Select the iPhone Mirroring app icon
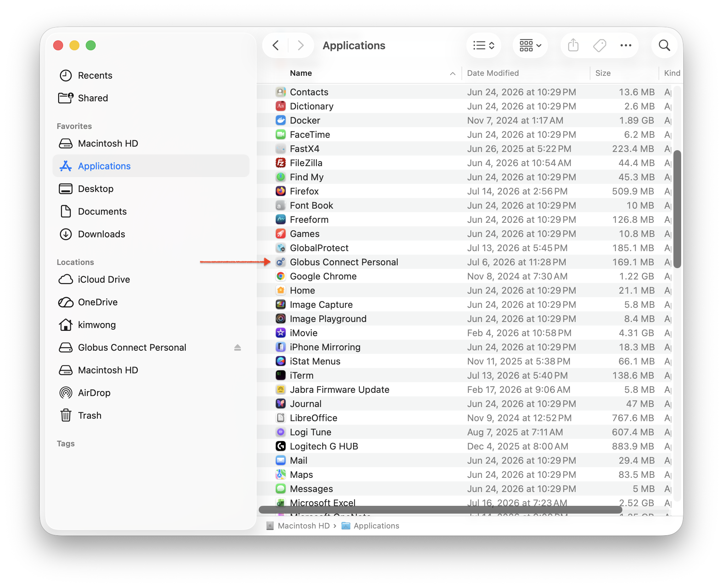 (x=281, y=347)
